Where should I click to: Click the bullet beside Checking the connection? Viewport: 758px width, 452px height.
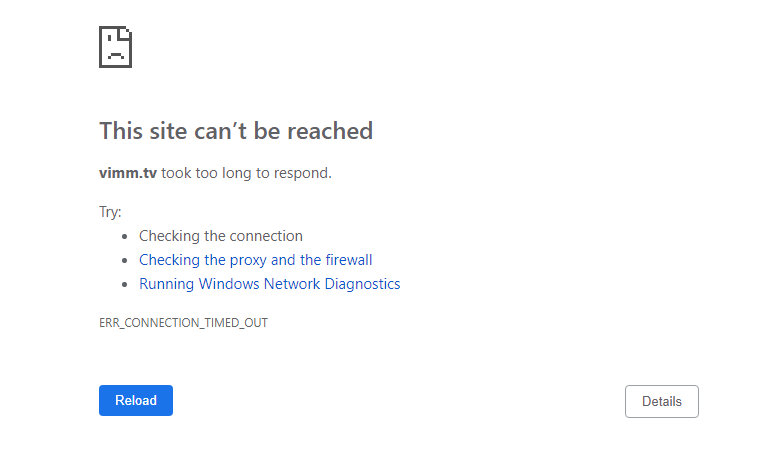125,236
